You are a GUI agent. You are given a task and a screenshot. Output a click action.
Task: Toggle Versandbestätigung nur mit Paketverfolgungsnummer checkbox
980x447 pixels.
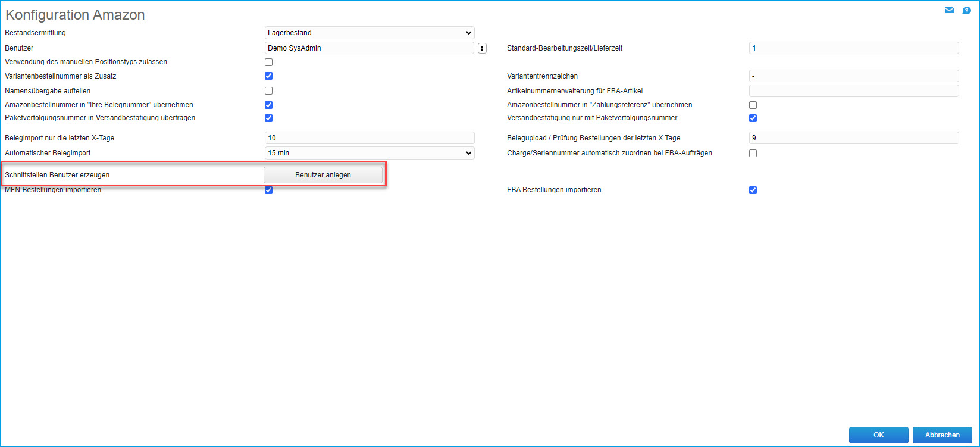(753, 118)
